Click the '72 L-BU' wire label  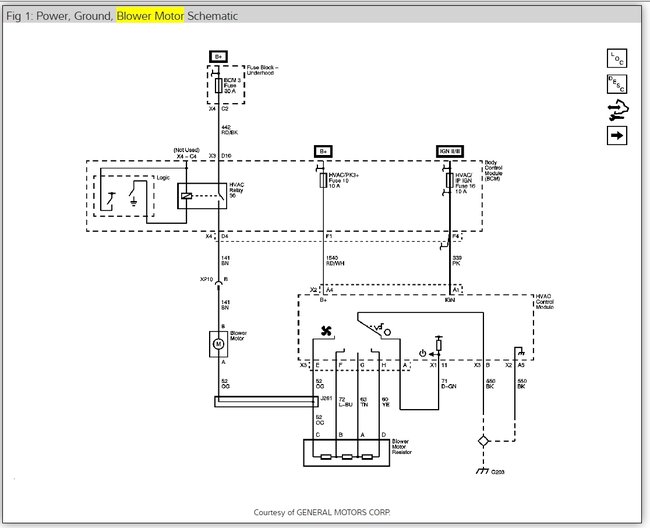(345, 402)
